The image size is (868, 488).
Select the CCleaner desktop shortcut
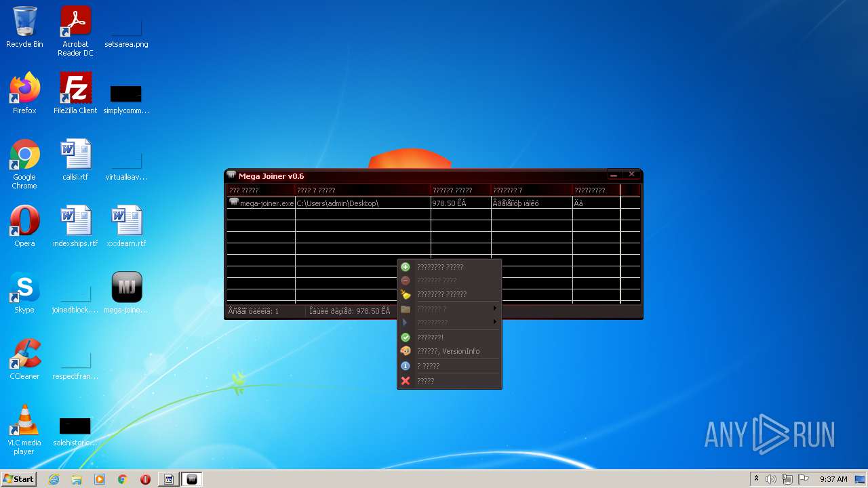point(24,359)
